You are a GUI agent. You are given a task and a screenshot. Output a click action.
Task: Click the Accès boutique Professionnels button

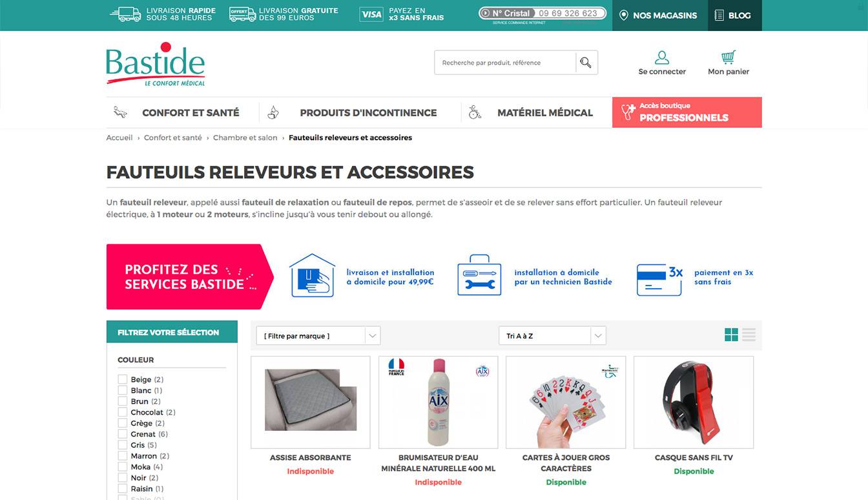pyautogui.click(x=687, y=112)
